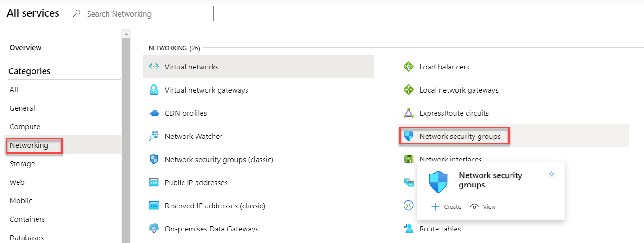Click the On-premises Data Gateways icon

pyautogui.click(x=154, y=229)
